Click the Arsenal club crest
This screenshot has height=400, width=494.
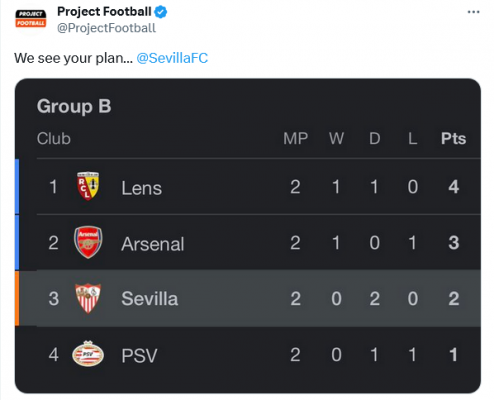pyautogui.click(x=88, y=242)
